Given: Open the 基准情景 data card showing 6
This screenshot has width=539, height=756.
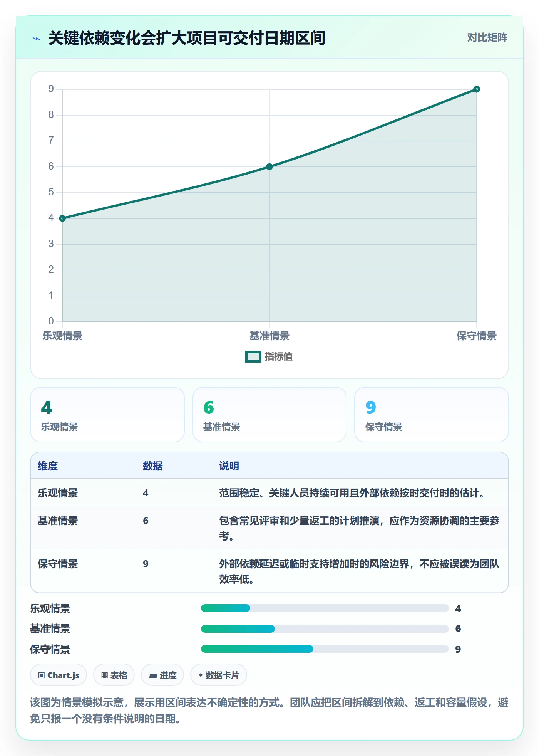Looking at the screenshot, I should click(x=269, y=415).
